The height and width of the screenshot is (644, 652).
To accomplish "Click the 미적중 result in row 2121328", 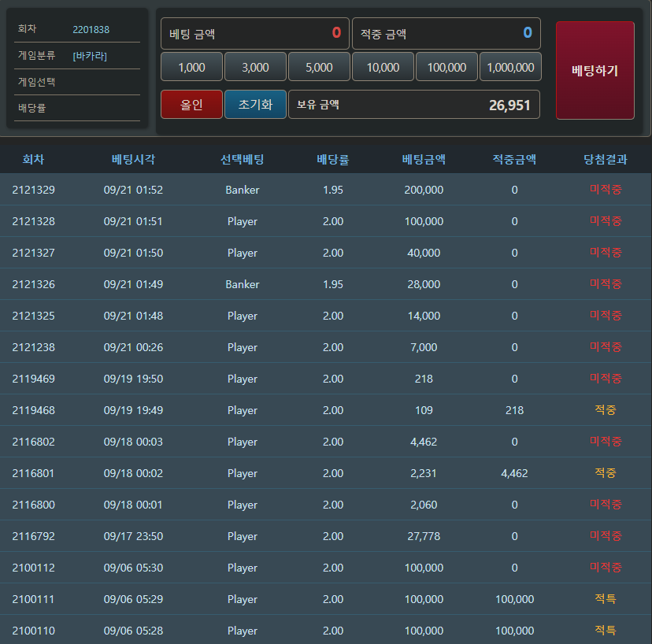I will 606,220.
